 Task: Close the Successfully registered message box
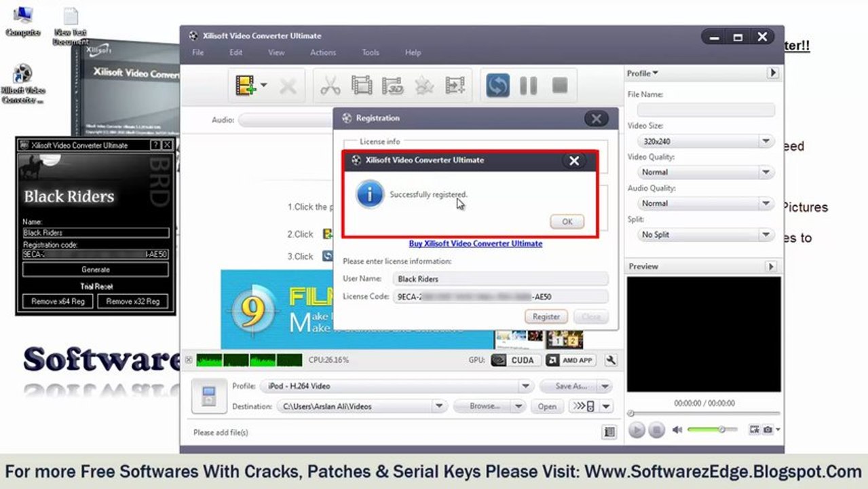coord(574,161)
